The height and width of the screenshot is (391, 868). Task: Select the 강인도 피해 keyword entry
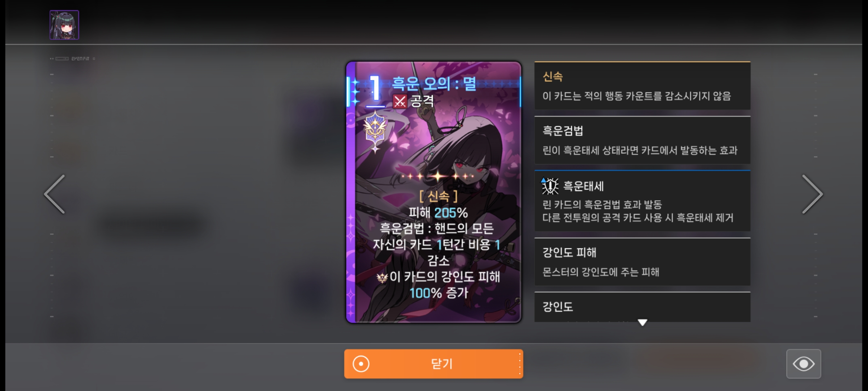coord(642,262)
